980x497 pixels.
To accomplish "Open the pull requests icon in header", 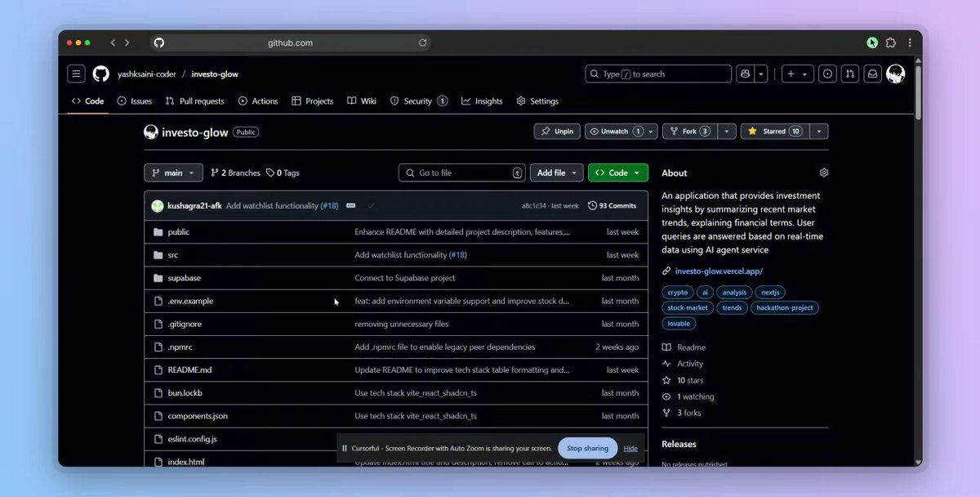I will [850, 74].
